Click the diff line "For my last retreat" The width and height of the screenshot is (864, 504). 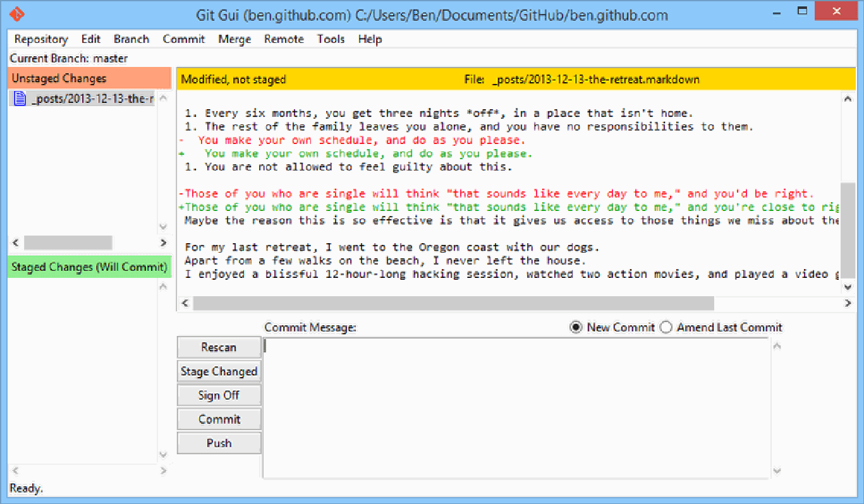click(x=392, y=247)
